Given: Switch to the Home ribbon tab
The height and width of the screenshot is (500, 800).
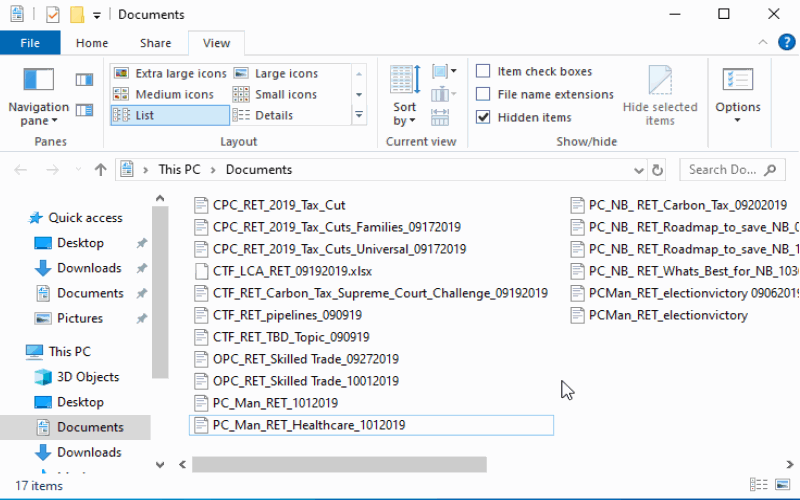Looking at the screenshot, I should tap(92, 43).
